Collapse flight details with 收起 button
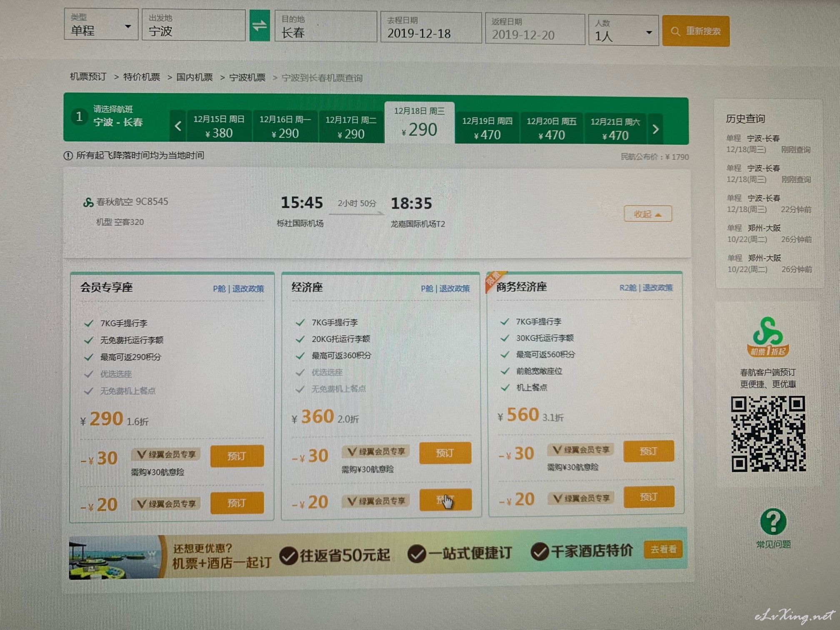Screen dimensions: 840x630 (647, 214)
